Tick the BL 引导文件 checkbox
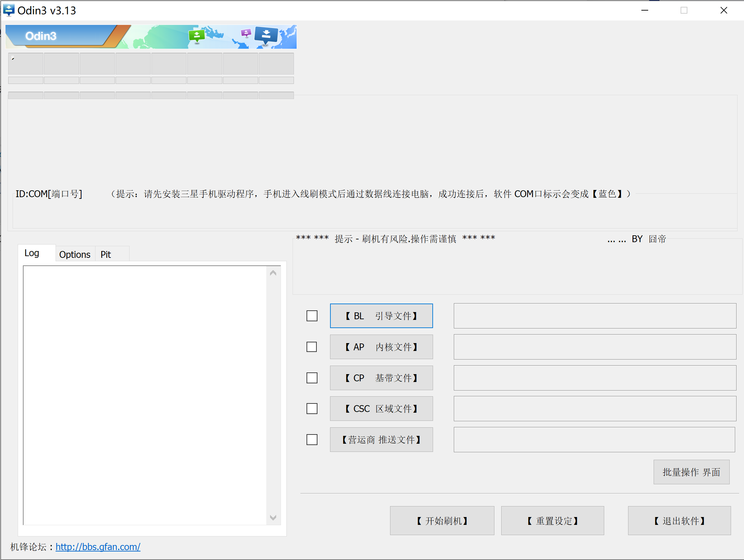 pos(312,316)
